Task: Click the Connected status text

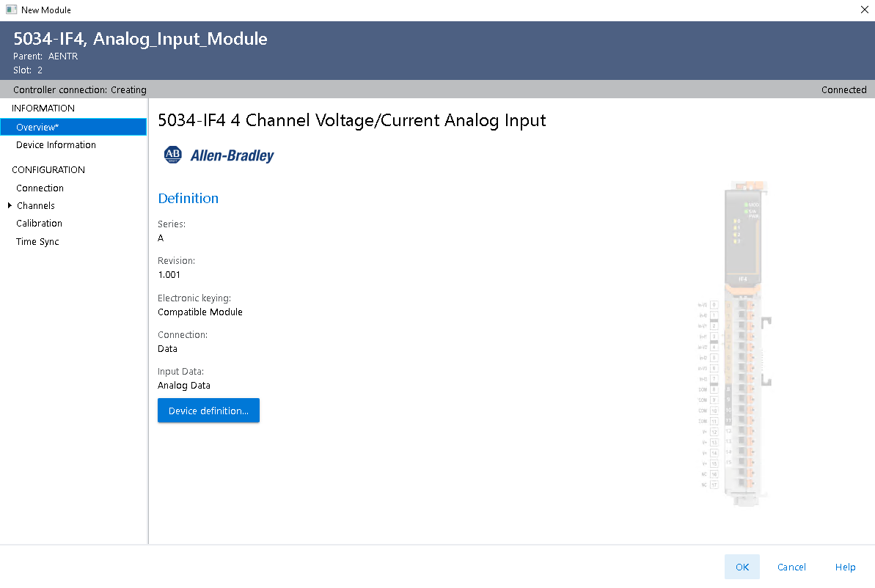Action: 843,90
